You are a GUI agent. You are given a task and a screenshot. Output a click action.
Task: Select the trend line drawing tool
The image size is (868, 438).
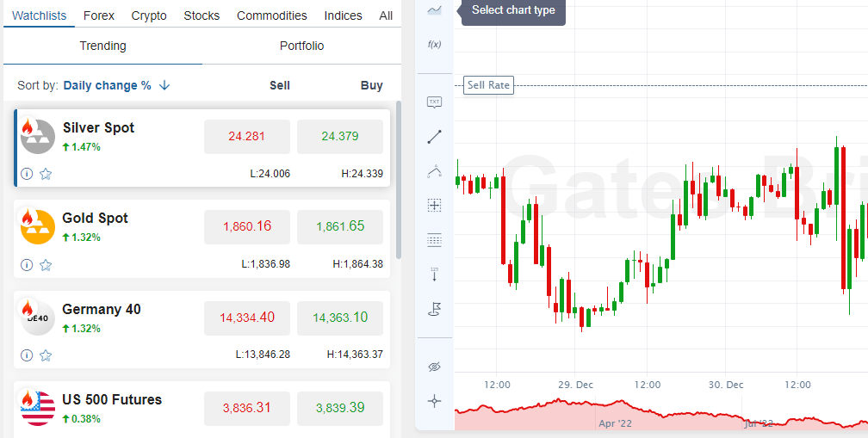coord(434,136)
